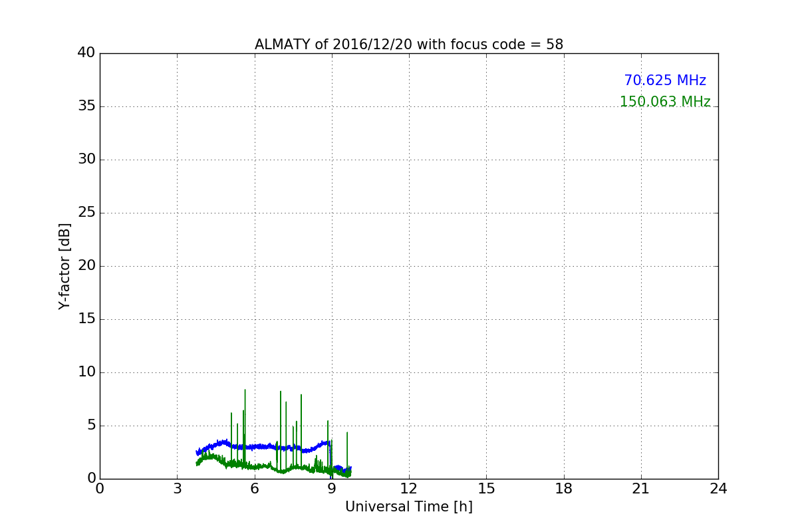Click the y-axis tick label '30'
This screenshot has width=798, height=532.
point(86,160)
